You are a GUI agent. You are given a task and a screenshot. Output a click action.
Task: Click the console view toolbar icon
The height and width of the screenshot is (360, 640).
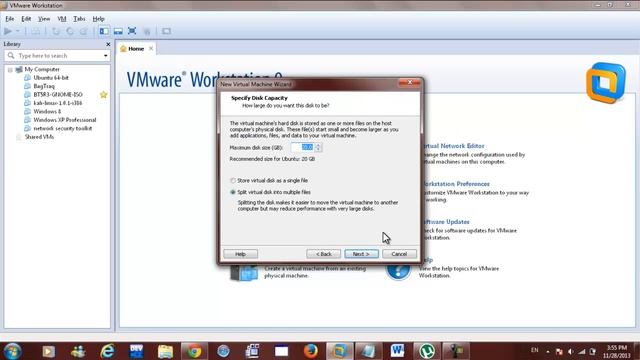[166, 31]
